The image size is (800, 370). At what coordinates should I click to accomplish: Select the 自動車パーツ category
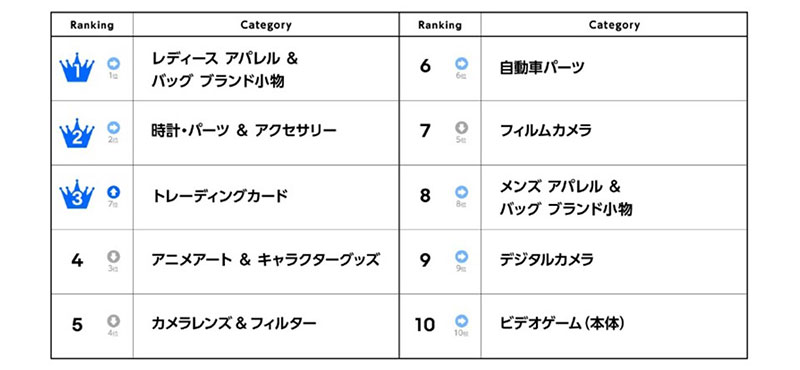pyautogui.click(x=542, y=68)
